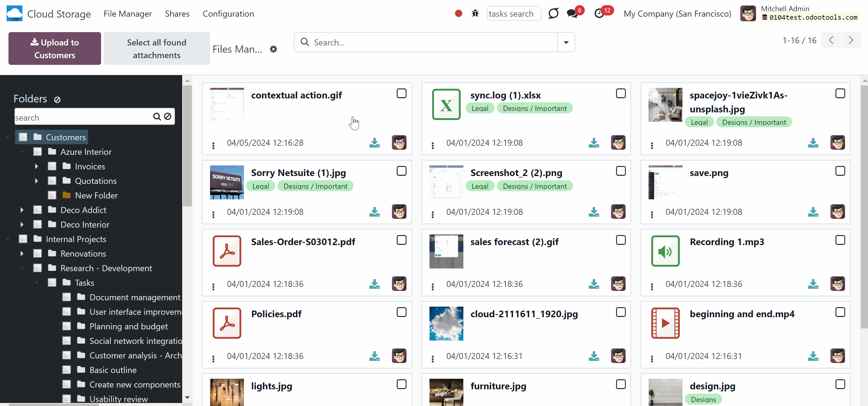868x406 pixels.
Task: Tick the Azure Interior folder checkbox
Action: (38, 152)
